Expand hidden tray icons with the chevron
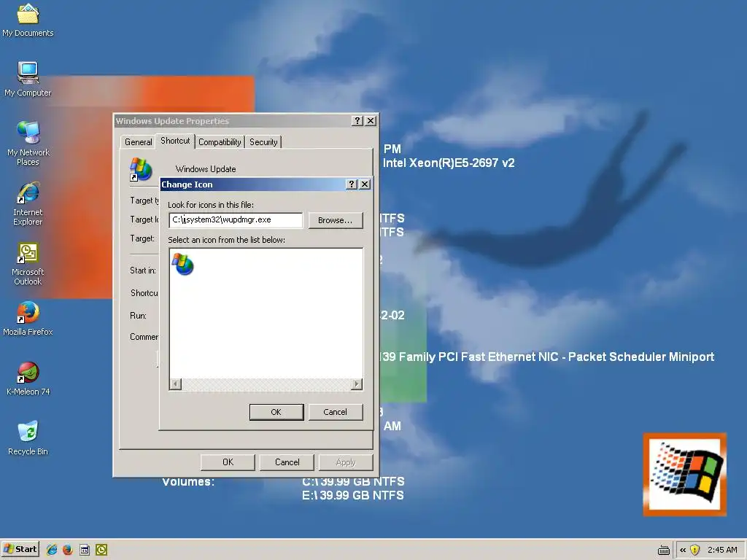Image resolution: width=747 pixels, height=560 pixels. click(683, 550)
